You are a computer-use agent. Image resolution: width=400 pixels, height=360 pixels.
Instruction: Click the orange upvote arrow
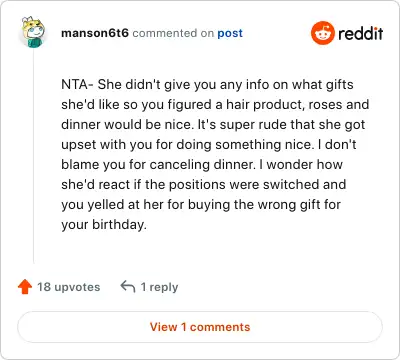[x=25, y=287]
